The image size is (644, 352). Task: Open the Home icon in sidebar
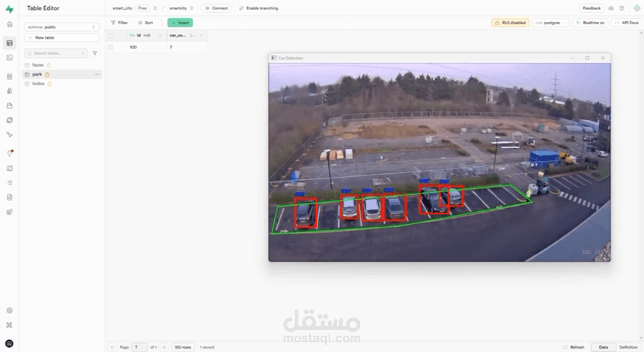(x=10, y=24)
